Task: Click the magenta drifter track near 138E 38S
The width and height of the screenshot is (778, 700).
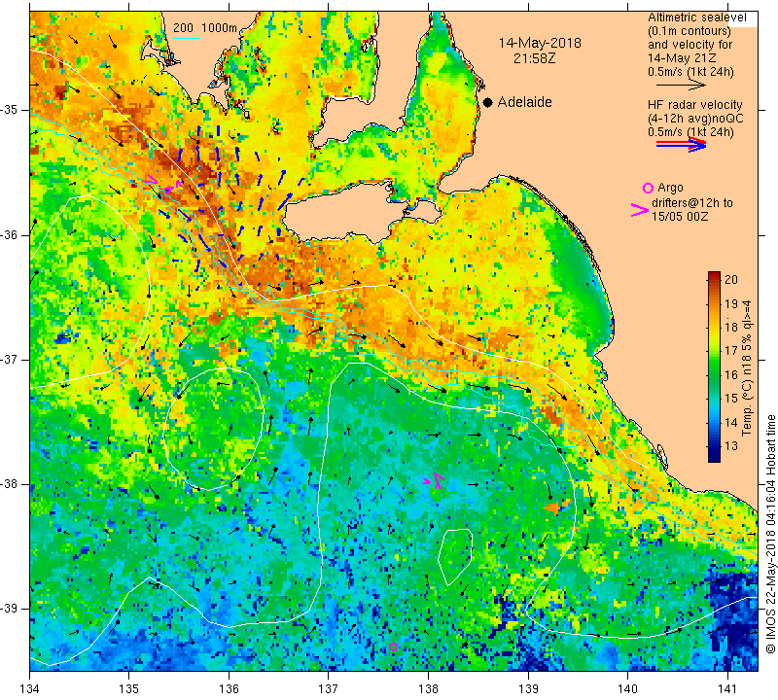Action: 433,480
